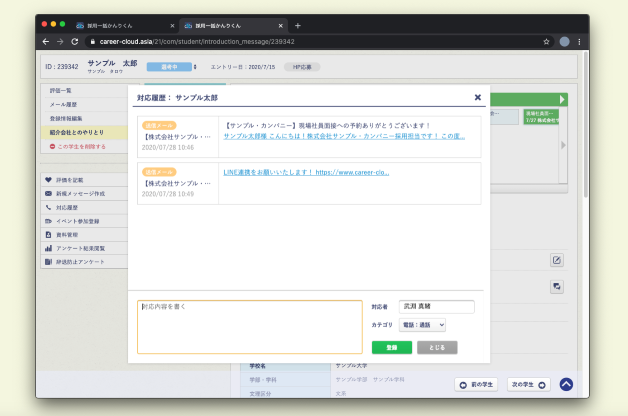This screenshot has width=628, height=416.
Task: Click the 対応内容を書く text area
Action: point(250,327)
